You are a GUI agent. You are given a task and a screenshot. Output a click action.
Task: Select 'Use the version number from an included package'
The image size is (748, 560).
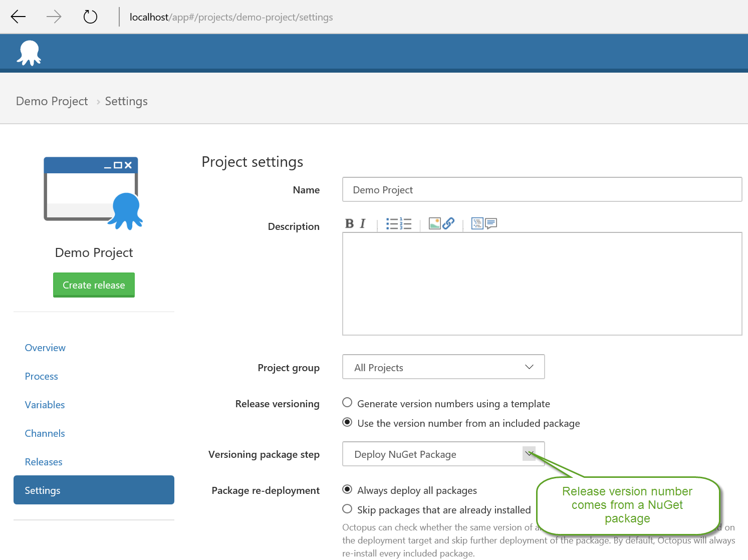coord(347,422)
